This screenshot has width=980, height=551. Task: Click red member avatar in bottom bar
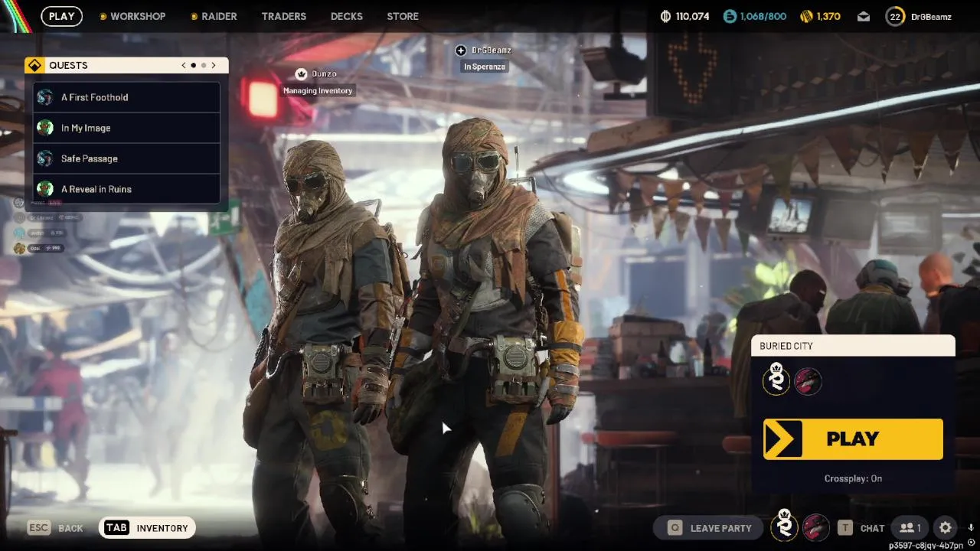pyautogui.click(x=816, y=527)
